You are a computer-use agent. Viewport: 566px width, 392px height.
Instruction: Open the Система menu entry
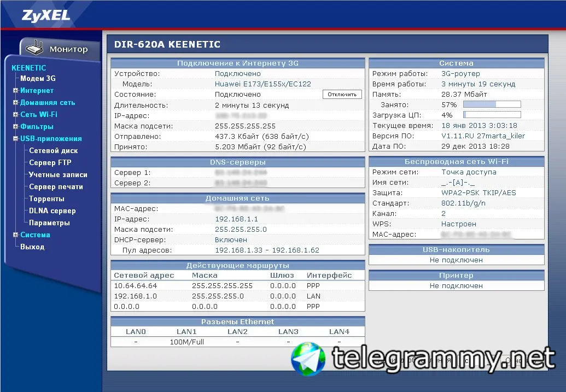click(35, 235)
